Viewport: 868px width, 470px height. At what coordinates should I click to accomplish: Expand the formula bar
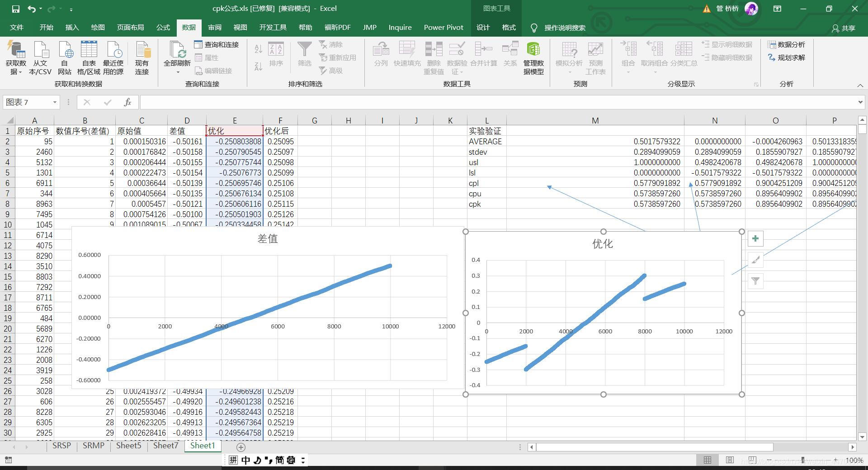click(860, 102)
